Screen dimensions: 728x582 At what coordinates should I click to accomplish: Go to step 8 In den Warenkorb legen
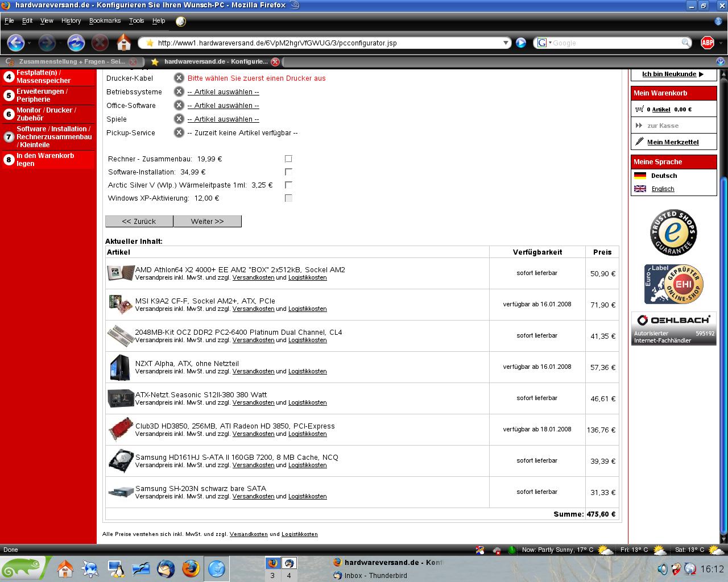[x=48, y=160]
